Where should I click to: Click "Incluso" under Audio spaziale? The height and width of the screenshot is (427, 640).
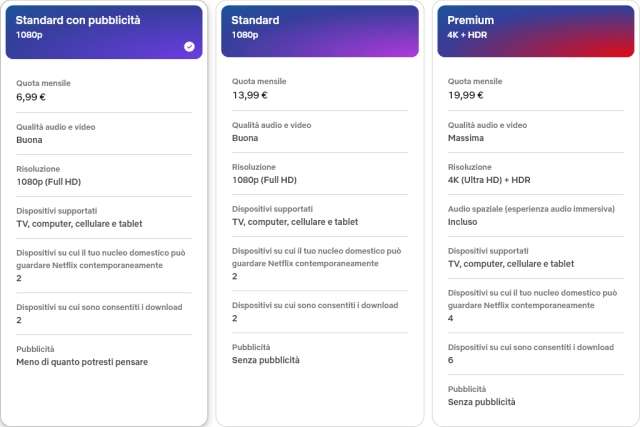click(464, 222)
